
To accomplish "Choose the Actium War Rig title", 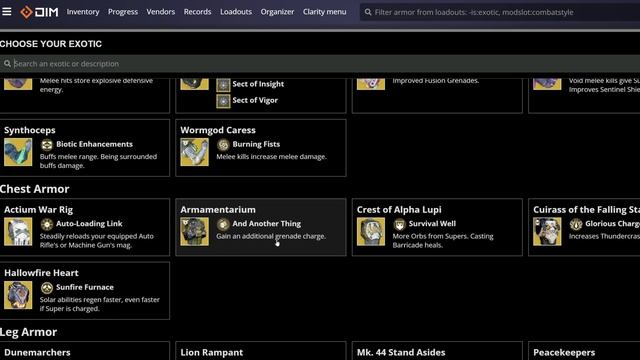I will (x=38, y=210).
